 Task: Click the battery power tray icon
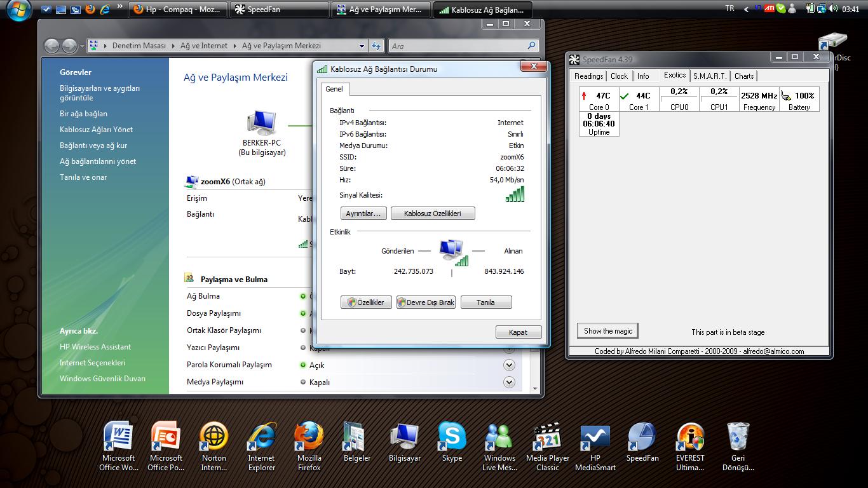coord(811,9)
